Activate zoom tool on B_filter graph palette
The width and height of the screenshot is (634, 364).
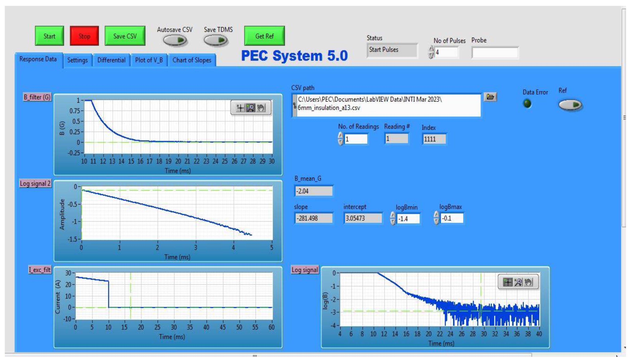tap(250, 108)
